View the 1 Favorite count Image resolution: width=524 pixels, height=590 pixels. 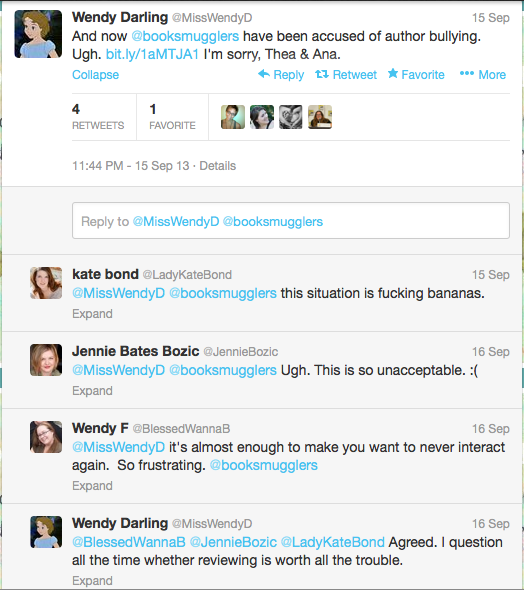pyautogui.click(x=172, y=117)
